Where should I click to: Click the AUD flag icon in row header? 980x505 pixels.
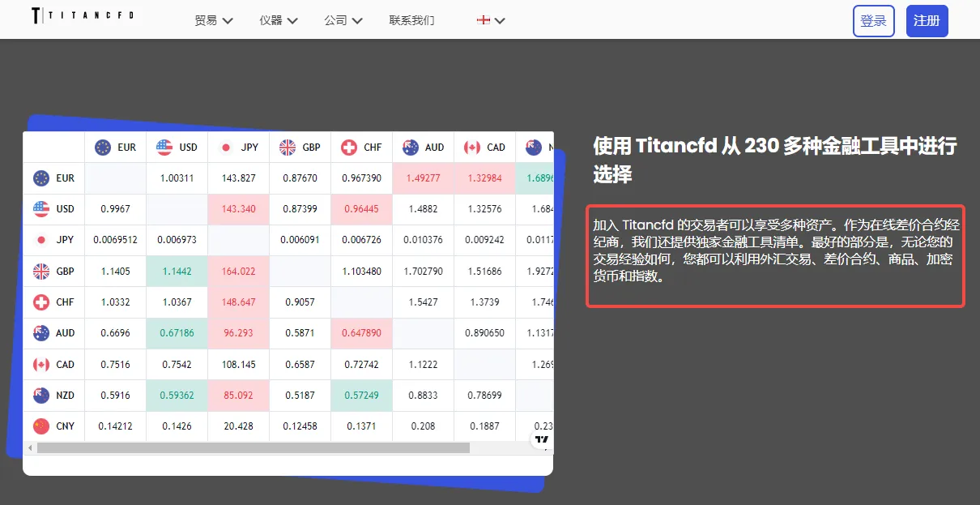[41, 333]
